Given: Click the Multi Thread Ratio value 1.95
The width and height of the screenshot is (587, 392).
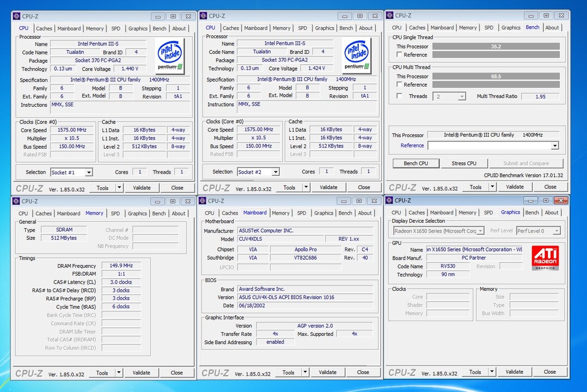Looking at the screenshot, I should point(540,96).
